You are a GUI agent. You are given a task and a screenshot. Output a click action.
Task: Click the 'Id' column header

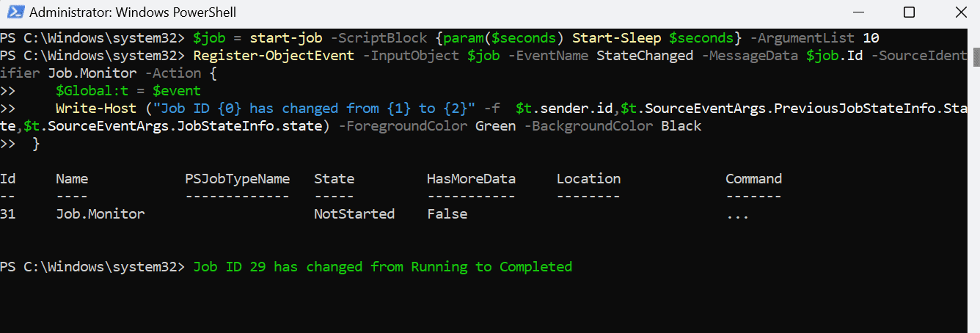click(x=8, y=179)
